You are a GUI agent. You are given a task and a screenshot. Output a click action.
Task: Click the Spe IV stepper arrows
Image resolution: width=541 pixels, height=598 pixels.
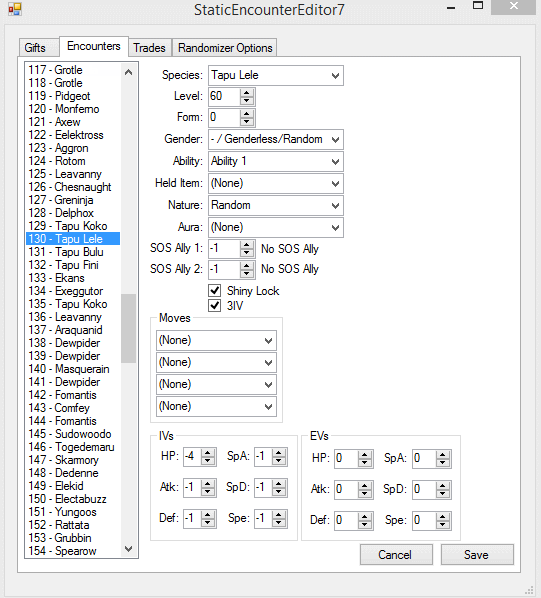(x=279, y=518)
